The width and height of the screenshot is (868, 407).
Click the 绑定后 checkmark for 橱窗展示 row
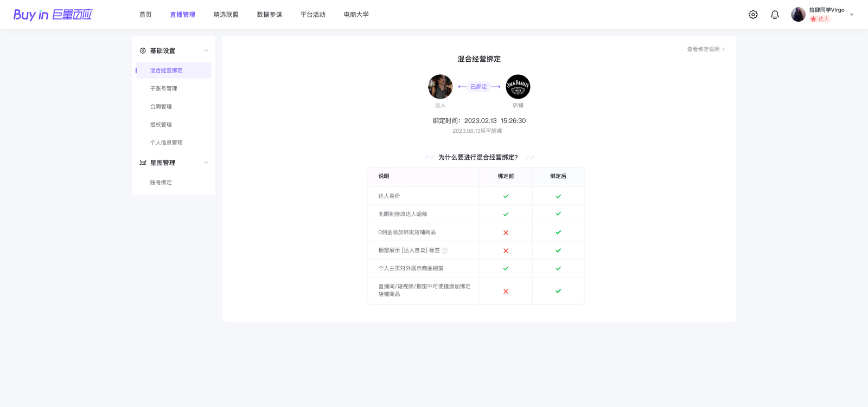tap(558, 250)
